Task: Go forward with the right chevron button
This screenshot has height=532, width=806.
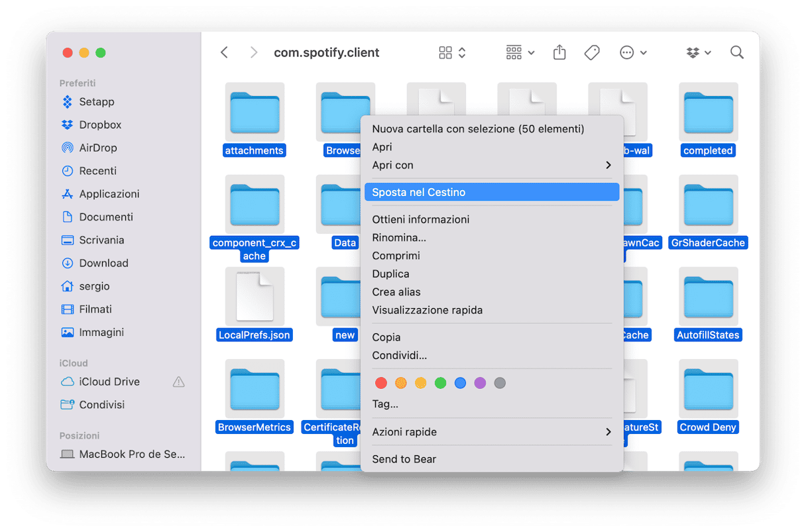Action: [x=254, y=52]
